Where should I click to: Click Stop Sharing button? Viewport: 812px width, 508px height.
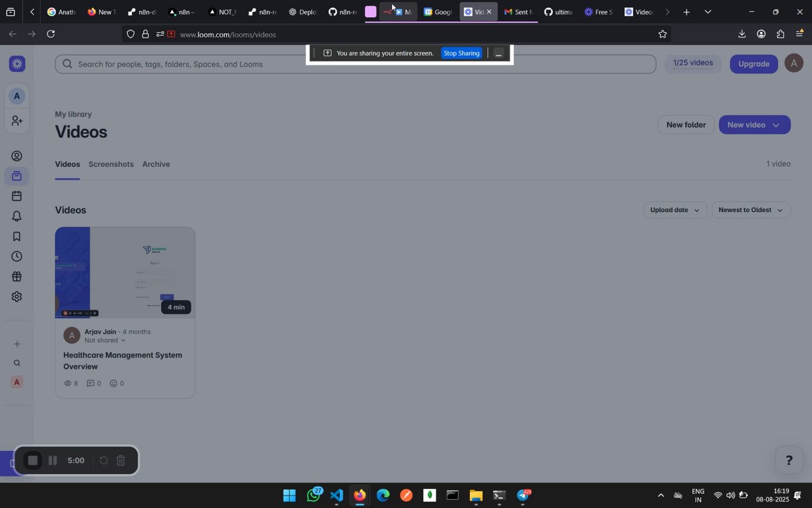click(x=461, y=53)
